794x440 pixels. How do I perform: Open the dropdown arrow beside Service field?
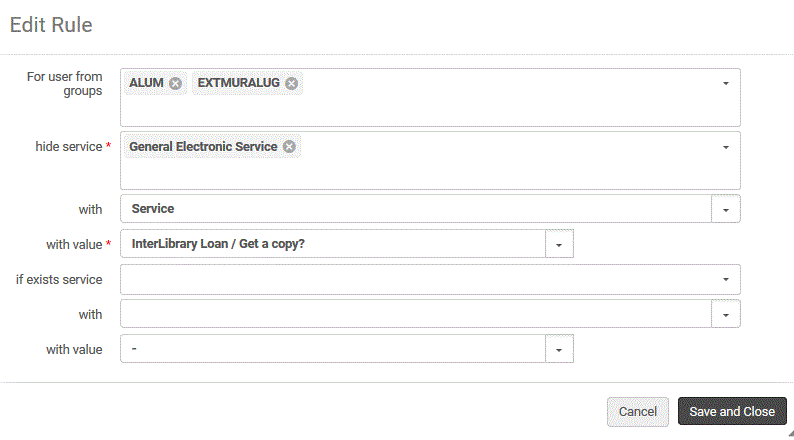(726, 209)
